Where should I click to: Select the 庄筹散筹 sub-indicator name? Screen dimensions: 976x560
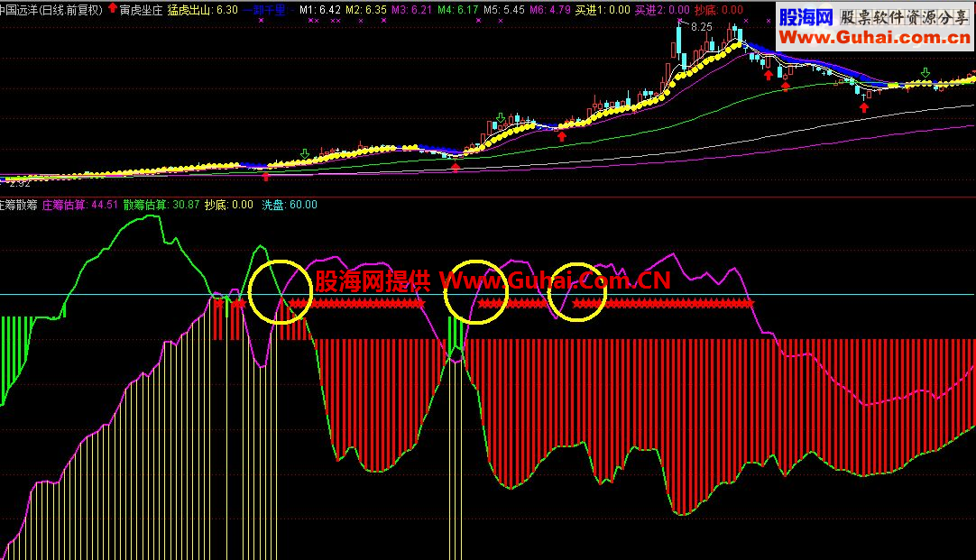coord(19,205)
